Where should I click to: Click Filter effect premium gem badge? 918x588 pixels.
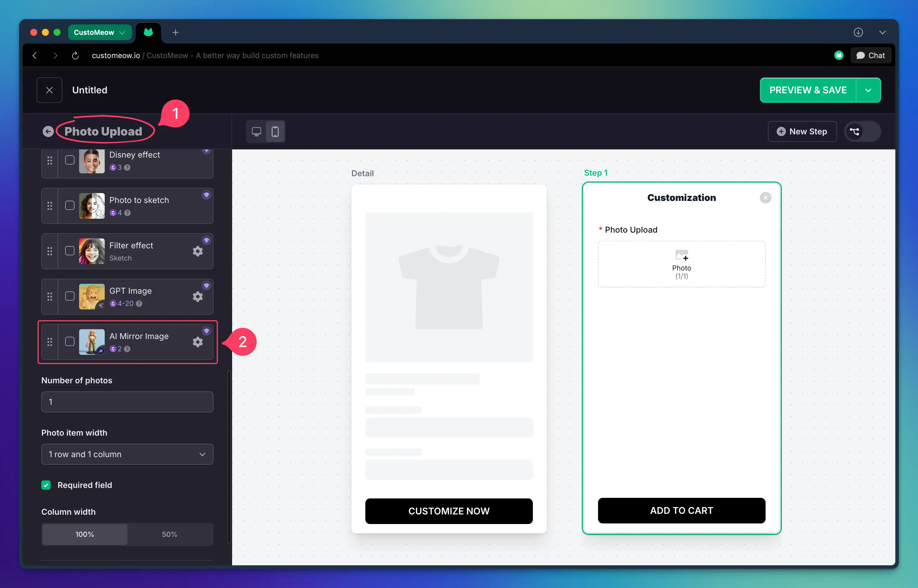click(x=207, y=240)
